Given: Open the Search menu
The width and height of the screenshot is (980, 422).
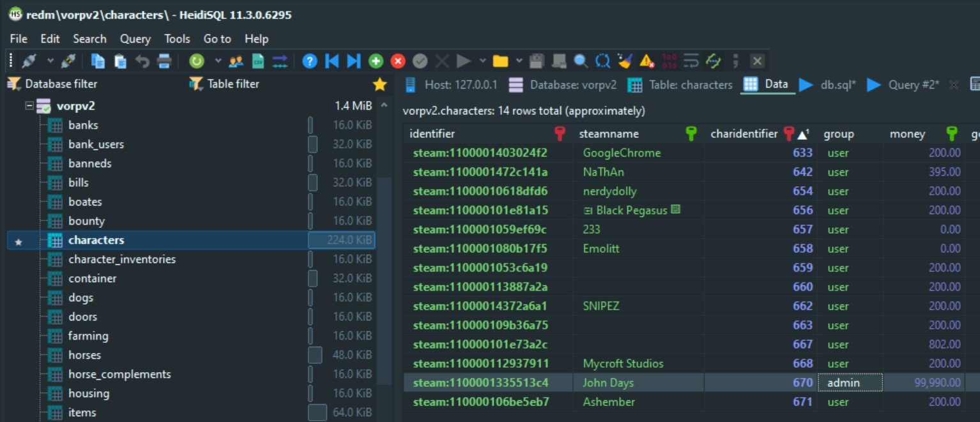Looking at the screenshot, I should pyautogui.click(x=89, y=39).
